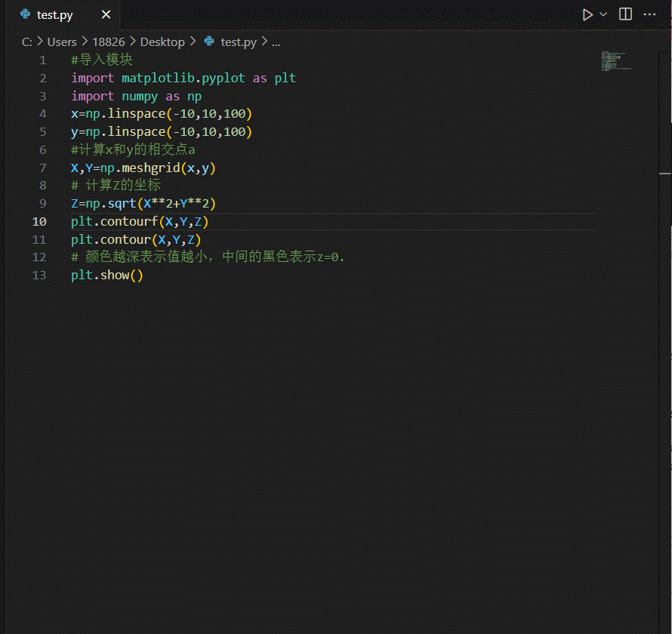Split the editor to the right
672x634 pixels.
[x=625, y=14]
